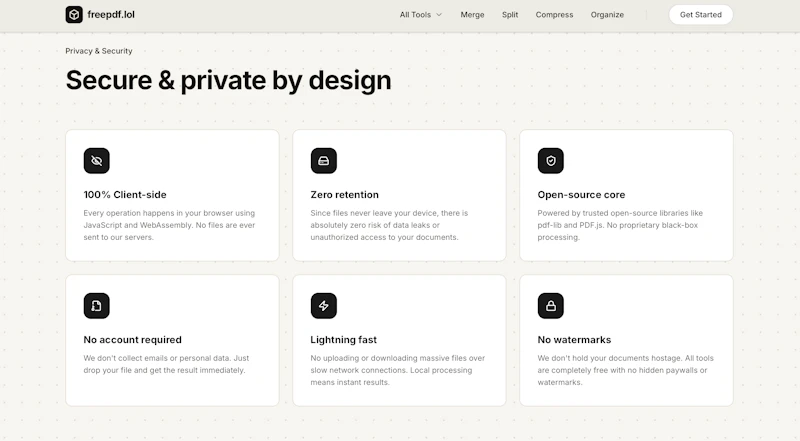800x441 pixels.
Task: Click the 'Powered by trusted open-source libraries' description
Action: (x=620, y=225)
